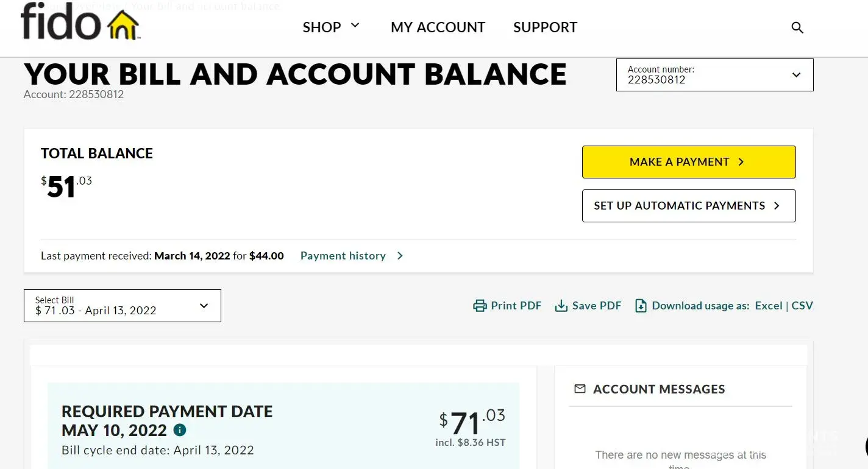Viewport: 868px width, 469px height.
Task: Click the printer icon for Print PDF
Action: coord(480,306)
